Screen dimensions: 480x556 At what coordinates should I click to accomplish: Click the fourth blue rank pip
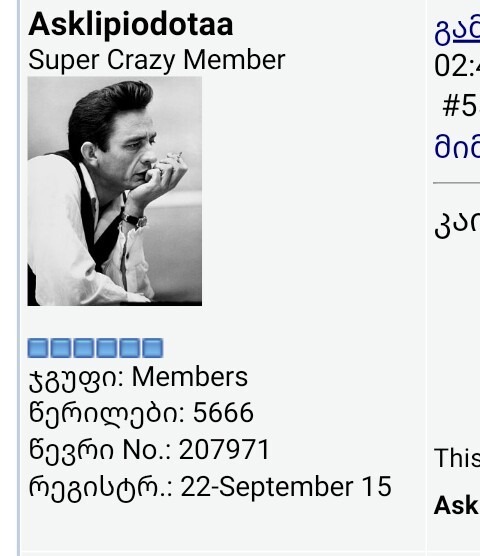click(106, 348)
